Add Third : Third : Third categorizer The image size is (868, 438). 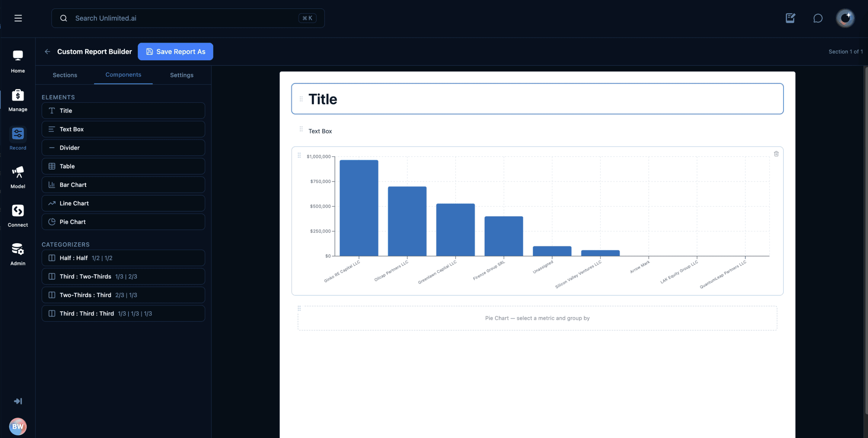123,313
